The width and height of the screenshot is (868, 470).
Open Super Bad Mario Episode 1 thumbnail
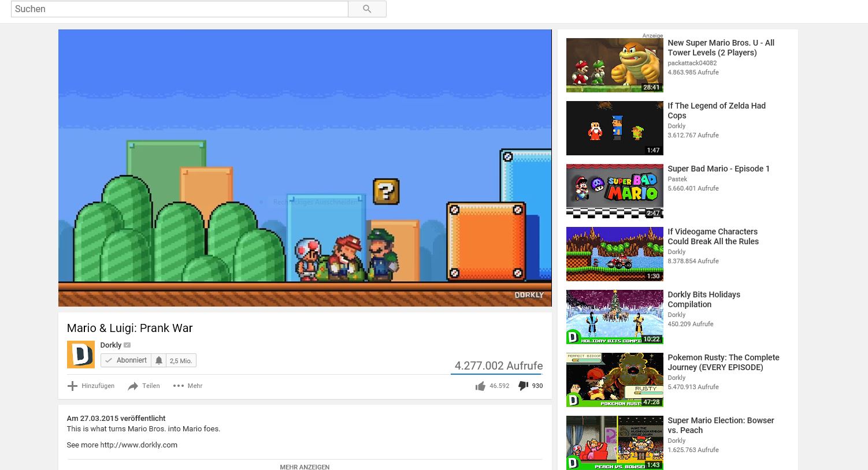tap(615, 191)
